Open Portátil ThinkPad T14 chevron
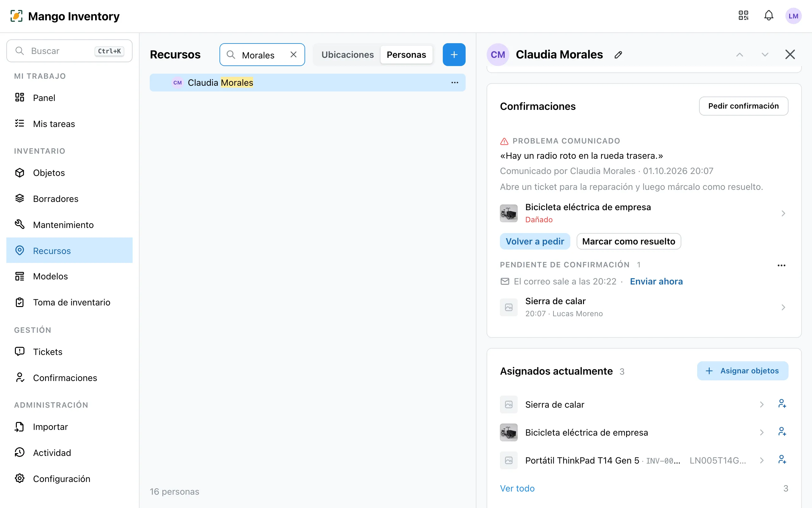Viewport: 812px width, 508px height. coord(762,460)
